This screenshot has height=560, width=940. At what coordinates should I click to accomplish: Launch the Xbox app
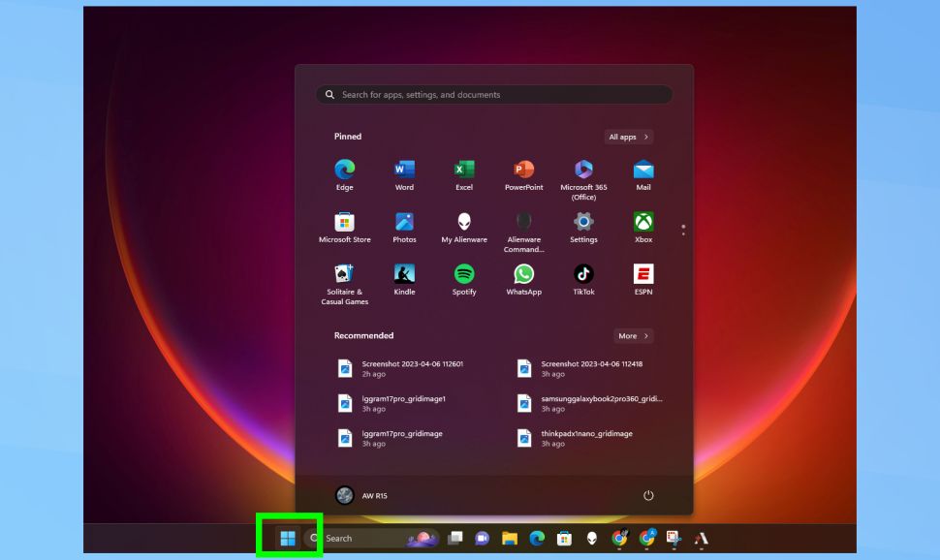click(643, 228)
